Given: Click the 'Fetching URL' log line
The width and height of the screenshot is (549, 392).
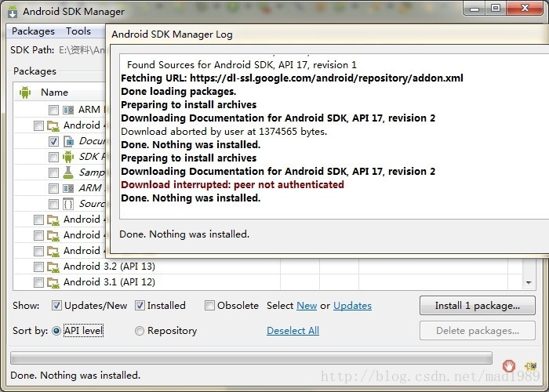Looking at the screenshot, I should pos(292,78).
